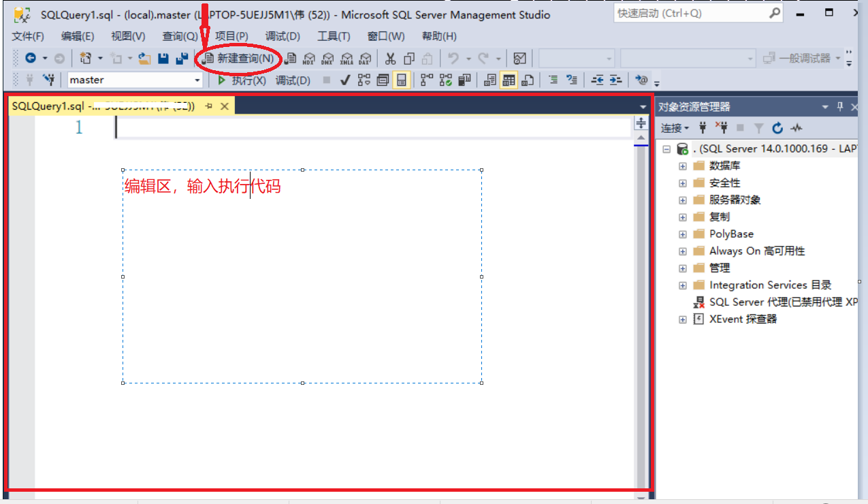Uncomment the selected lines

click(x=572, y=80)
